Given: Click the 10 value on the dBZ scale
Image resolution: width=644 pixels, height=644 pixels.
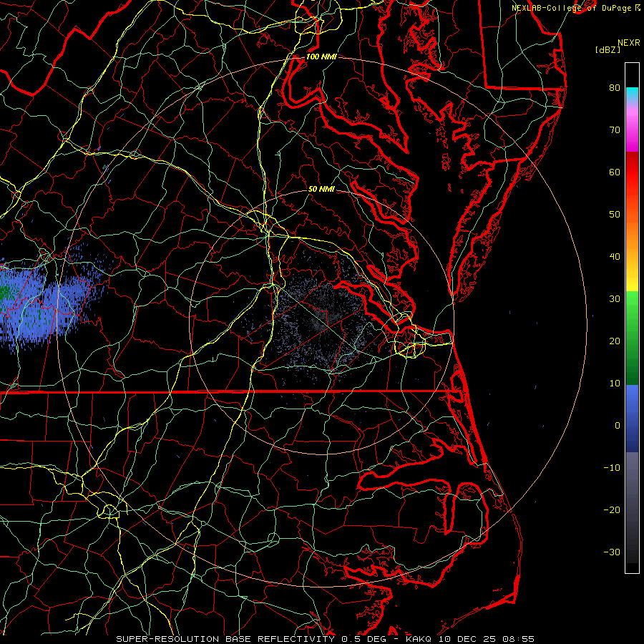Looking at the screenshot, I should (615, 384).
